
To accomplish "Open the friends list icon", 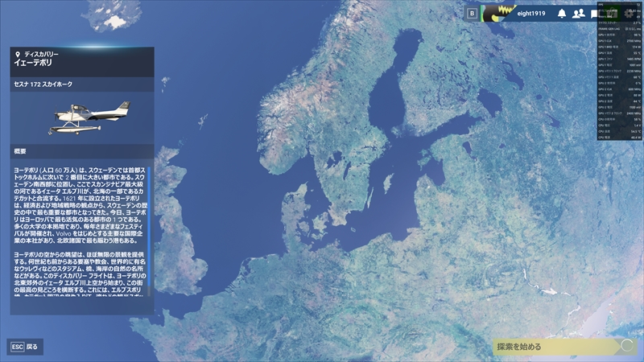I will click(578, 14).
